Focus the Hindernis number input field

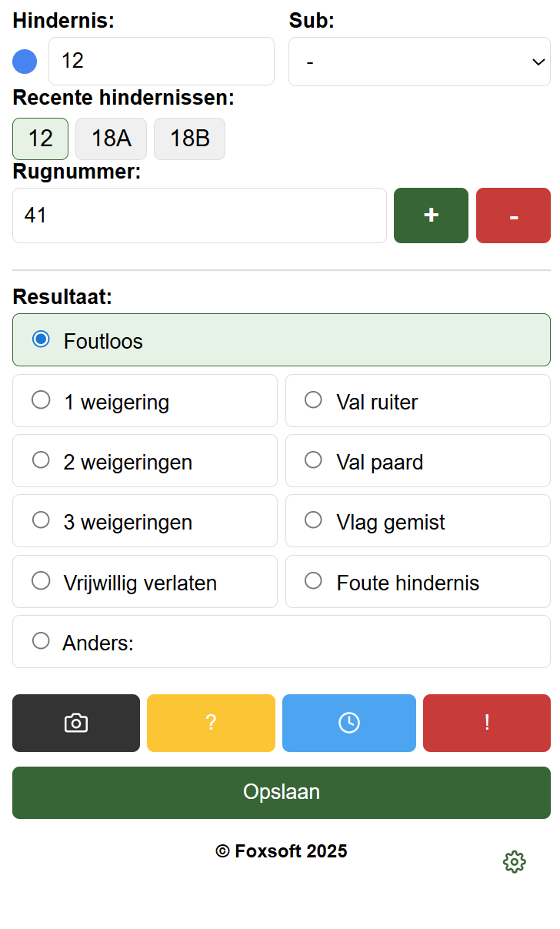[162, 62]
